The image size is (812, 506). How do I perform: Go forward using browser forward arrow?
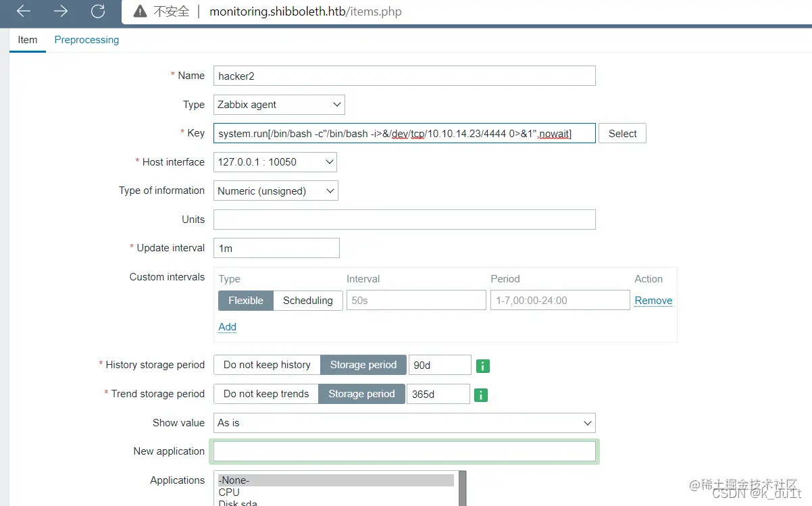click(x=61, y=11)
